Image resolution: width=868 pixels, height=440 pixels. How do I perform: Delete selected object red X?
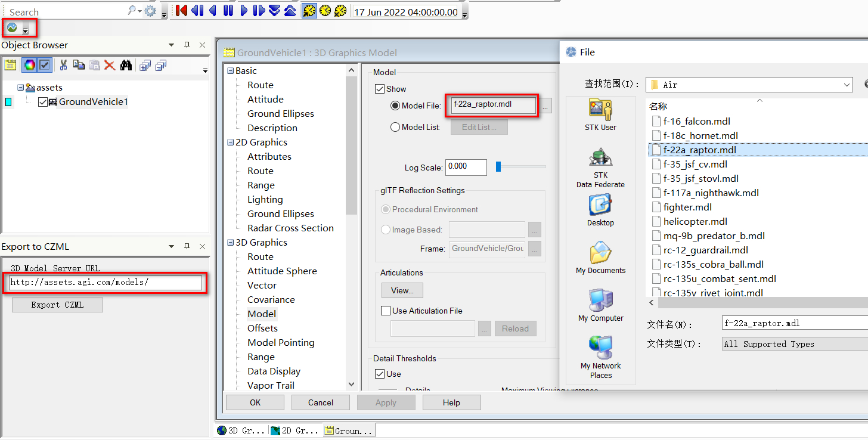110,65
